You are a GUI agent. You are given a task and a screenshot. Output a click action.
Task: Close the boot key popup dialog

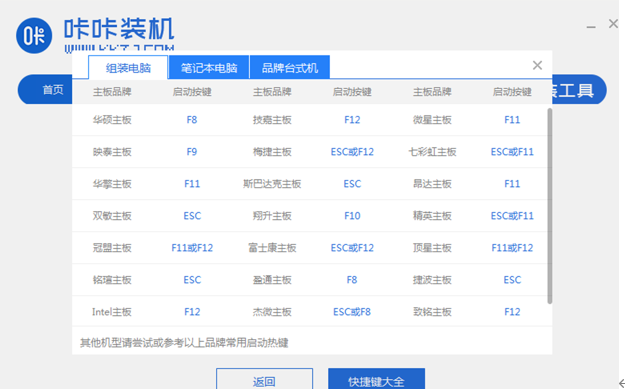pyautogui.click(x=537, y=65)
